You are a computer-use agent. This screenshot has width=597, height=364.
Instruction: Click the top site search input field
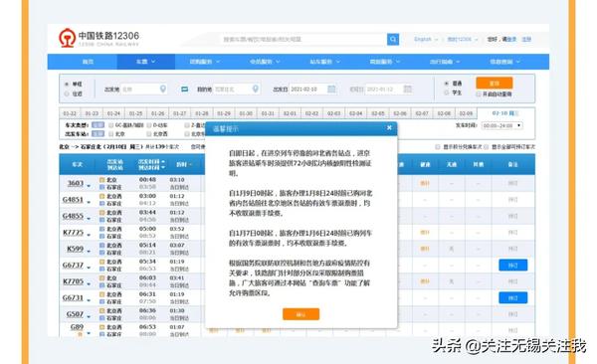[x=302, y=39]
